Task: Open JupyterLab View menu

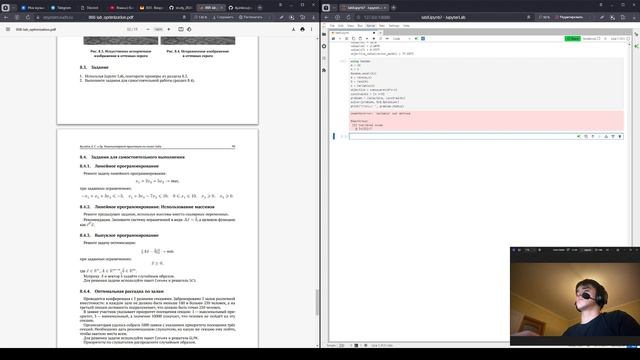Action: pos(351,26)
